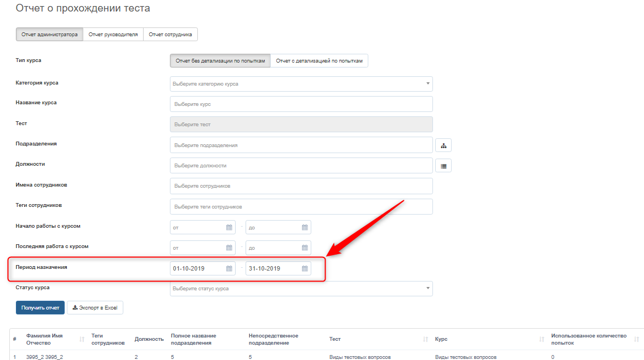
Task: Open calendar for last course activity 'от' date
Action: click(x=229, y=248)
